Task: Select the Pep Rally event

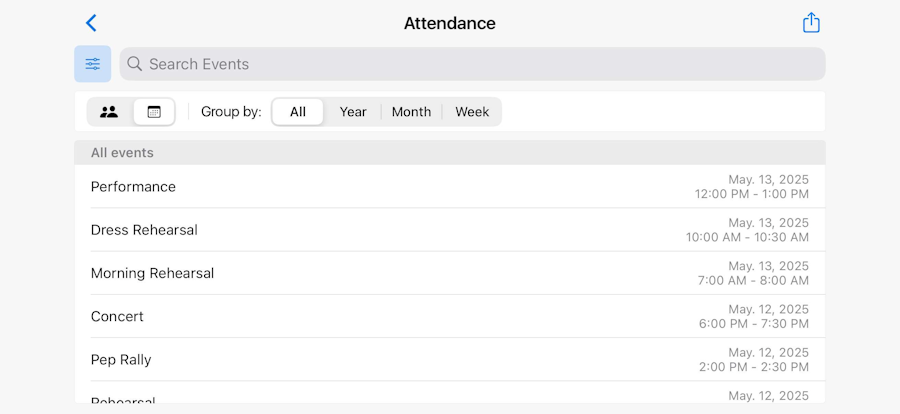Action: pyautogui.click(x=121, y=359)
